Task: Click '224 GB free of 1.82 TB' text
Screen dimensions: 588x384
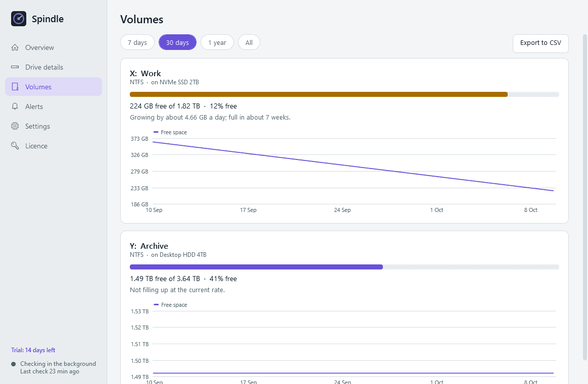Action: pos(165,106)
